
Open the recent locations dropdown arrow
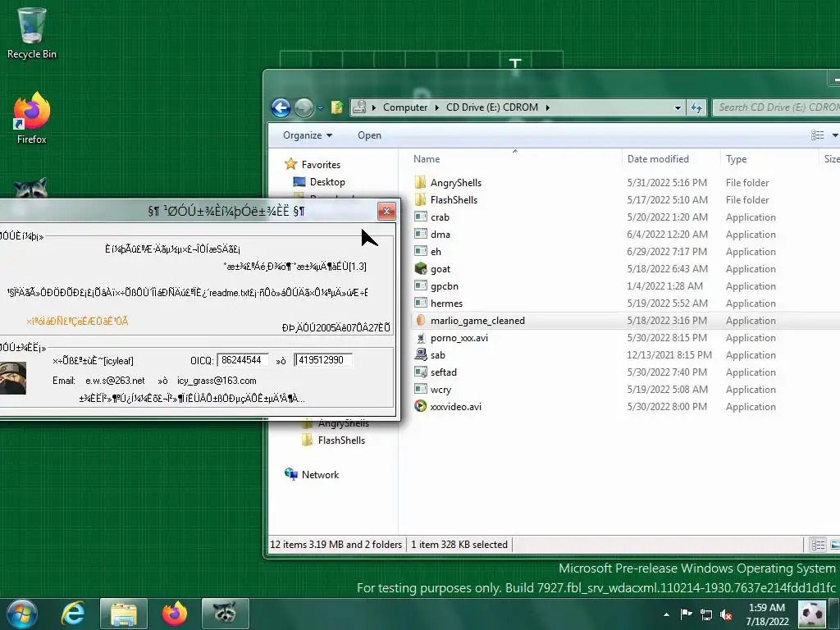(321, 108)
